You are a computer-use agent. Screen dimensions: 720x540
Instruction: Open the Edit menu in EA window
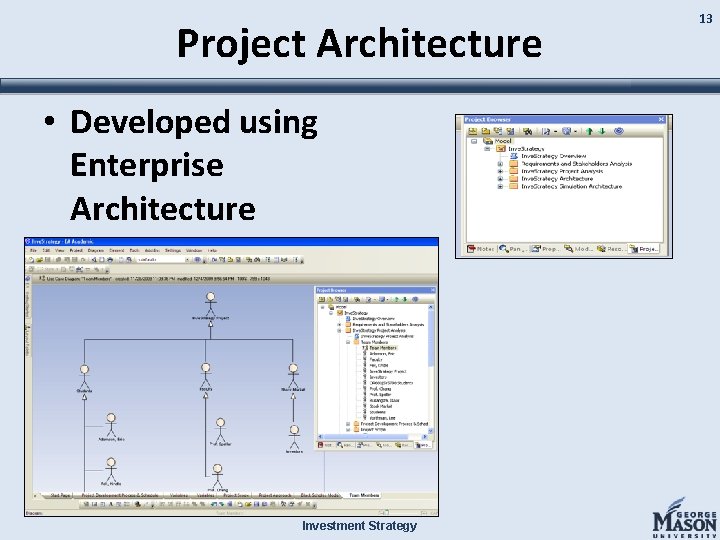point(46,251)
